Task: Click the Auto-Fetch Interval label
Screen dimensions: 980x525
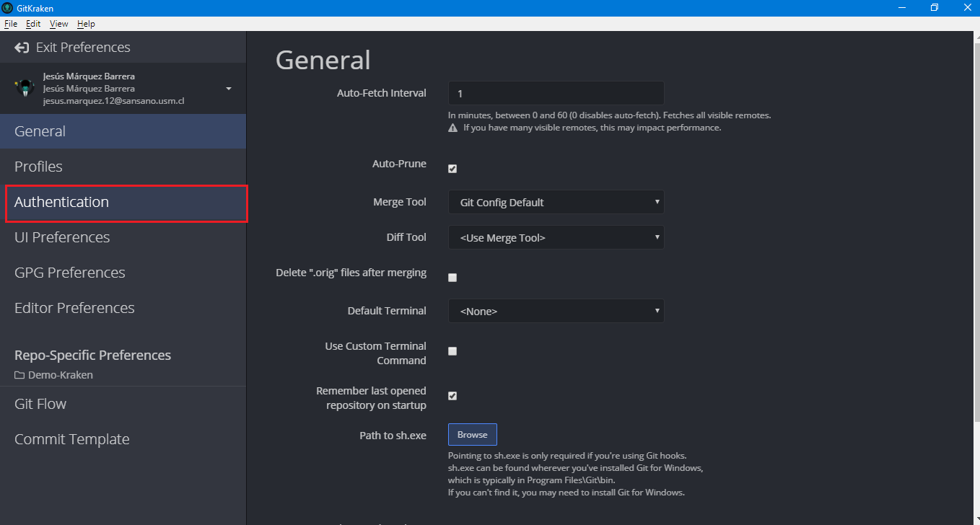Action: tap(382, 93)
